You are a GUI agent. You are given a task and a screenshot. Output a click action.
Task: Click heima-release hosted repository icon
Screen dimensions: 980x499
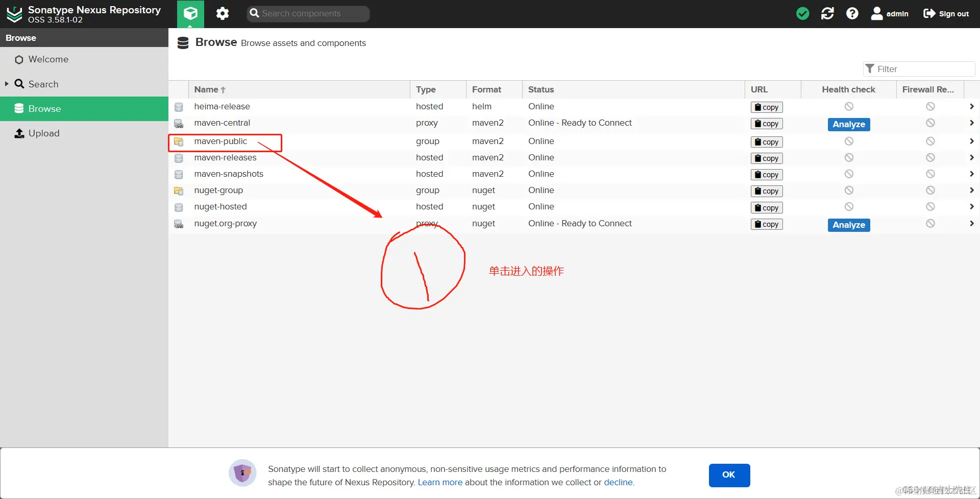(179, 107)
